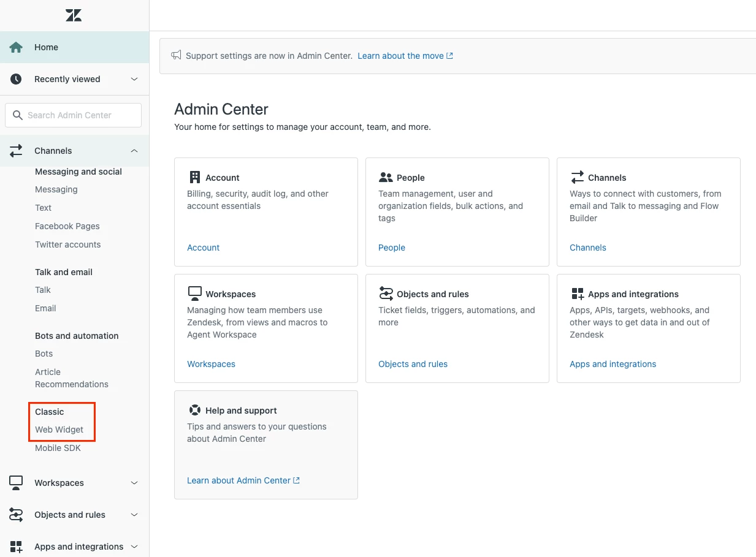Click the People icon on card

tap(386, 178)
